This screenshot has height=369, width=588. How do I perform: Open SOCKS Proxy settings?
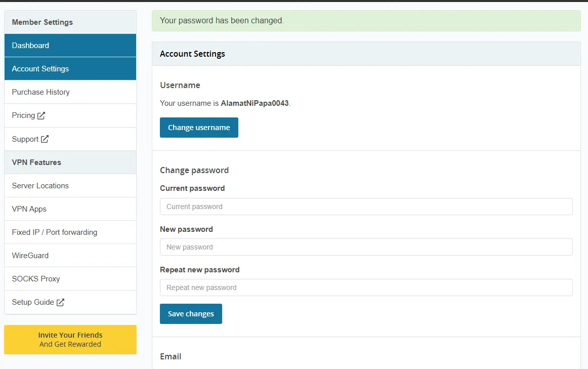[x=70, y=278]
